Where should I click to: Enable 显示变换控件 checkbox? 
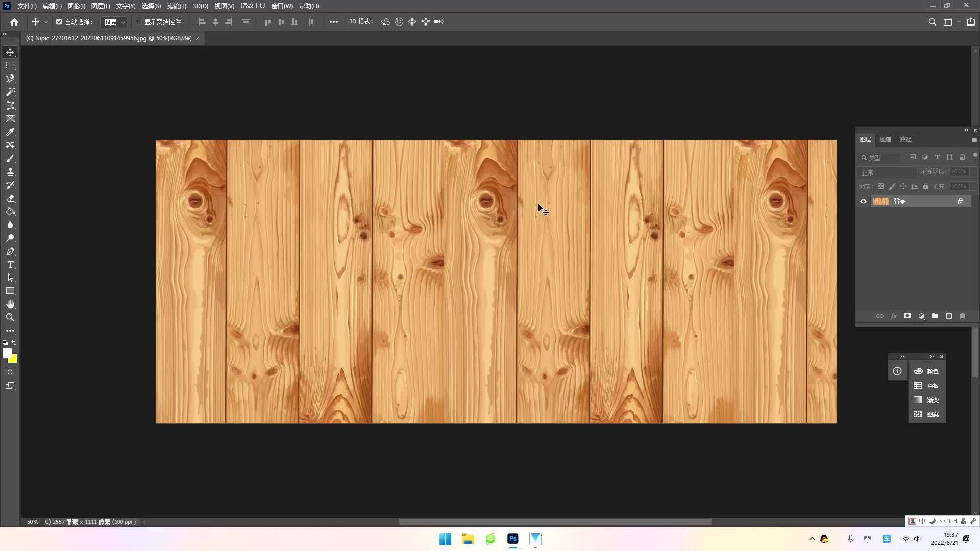(138, 22)
